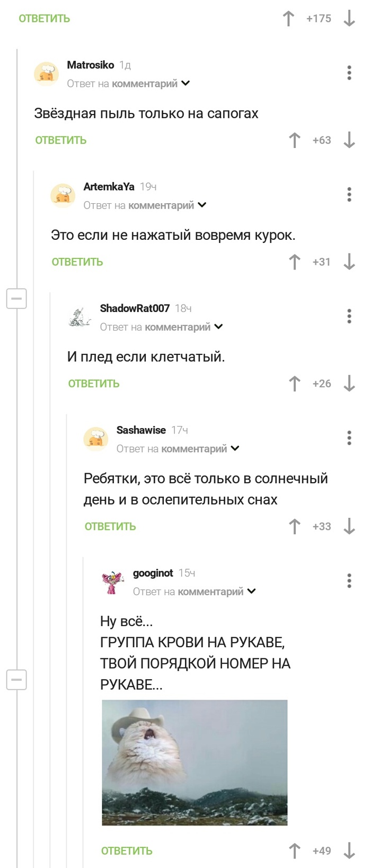Image resolution: width=371 pixels, height=868 pixels.
Task: Downvote the top comment rated +175
Action: 349,19
